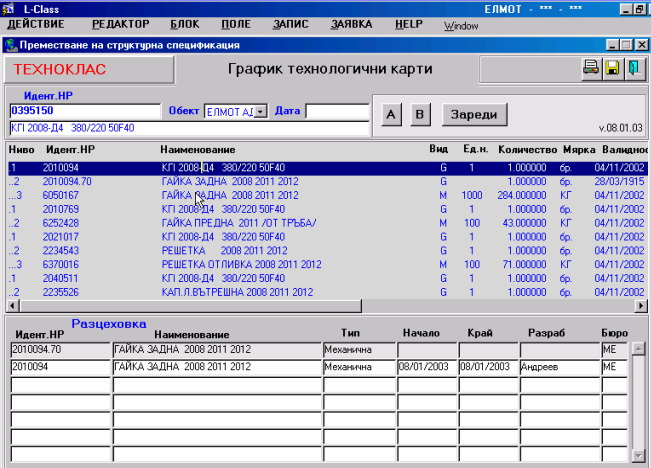Click the B button

click(x=420, y=115)
